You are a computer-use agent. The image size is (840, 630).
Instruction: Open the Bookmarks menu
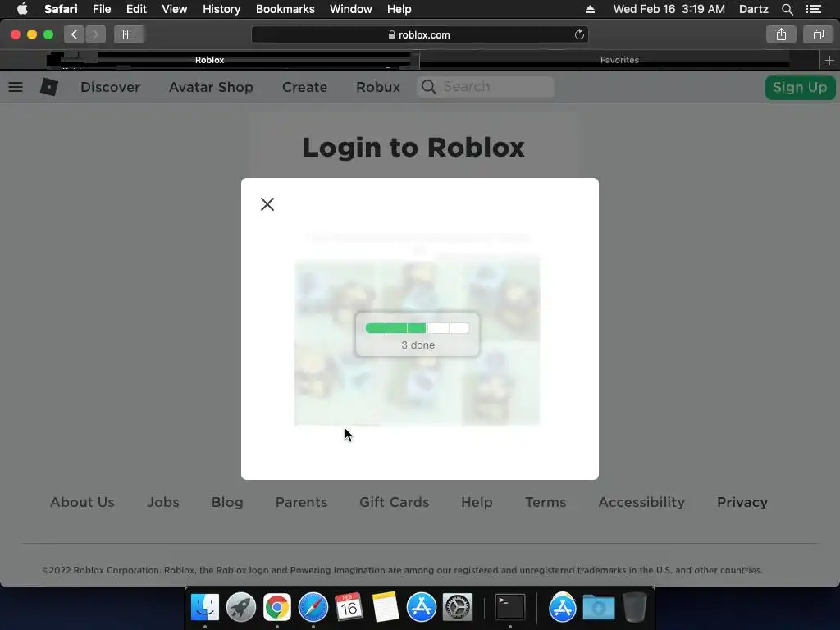coord(285,9)
